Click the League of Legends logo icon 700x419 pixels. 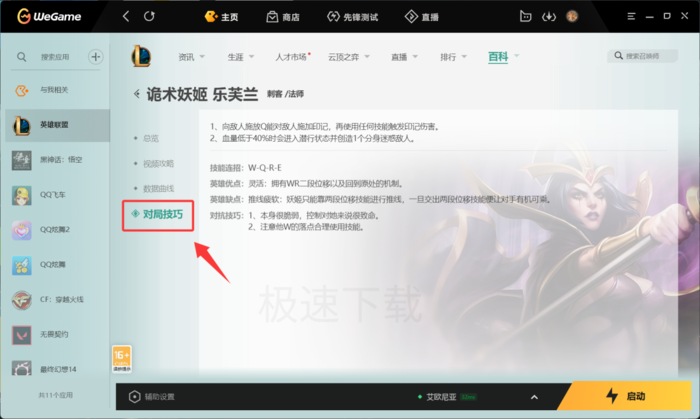coord(141,56)
